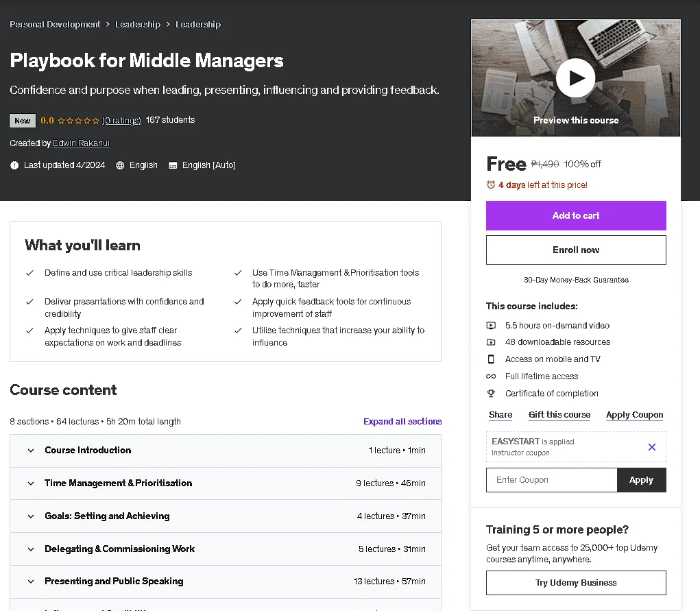The width and height of the screenshot is (700, 611).
Task: Click the downloadable resources icon
Action: (x=491, y=342)
